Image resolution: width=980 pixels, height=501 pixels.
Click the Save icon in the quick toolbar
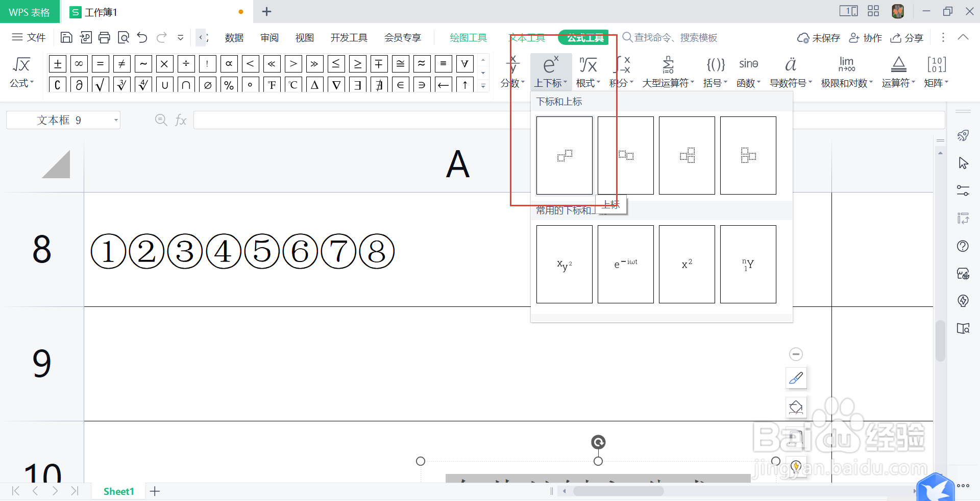66,37
